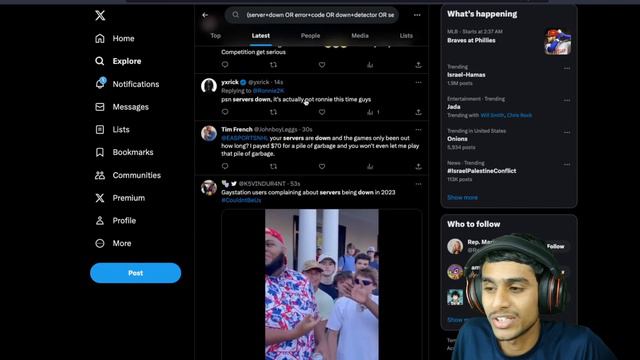Open the Braves at Phillies thumbnail image
This screenshot has height=360, width=640.
pyautogui.click(x=558, y=42)
